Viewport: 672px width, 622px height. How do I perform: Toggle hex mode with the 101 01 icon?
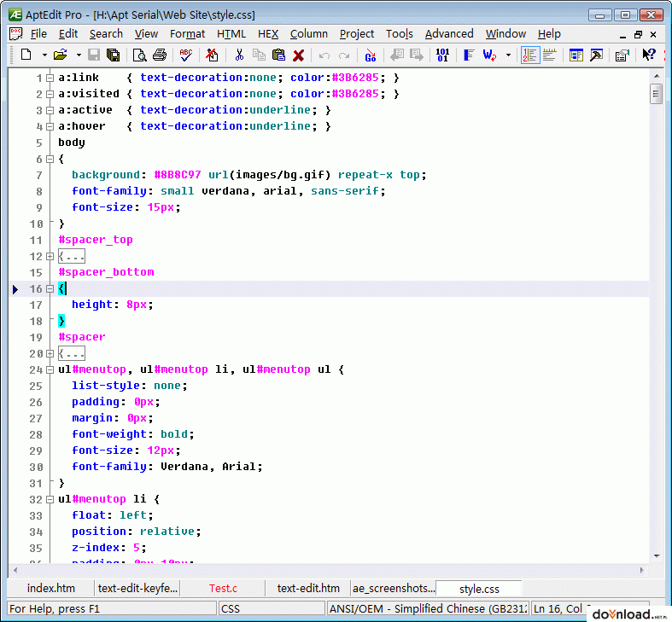coord(442,55)
